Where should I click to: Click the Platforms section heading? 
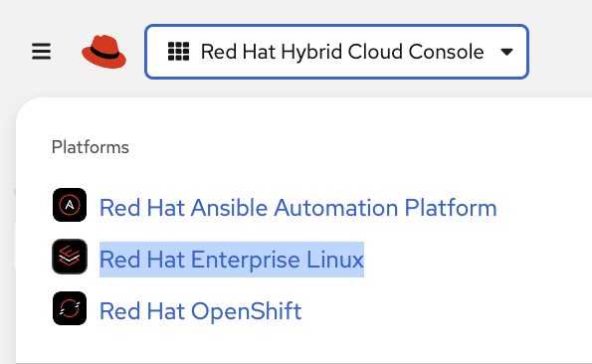(x=91, y=147)
